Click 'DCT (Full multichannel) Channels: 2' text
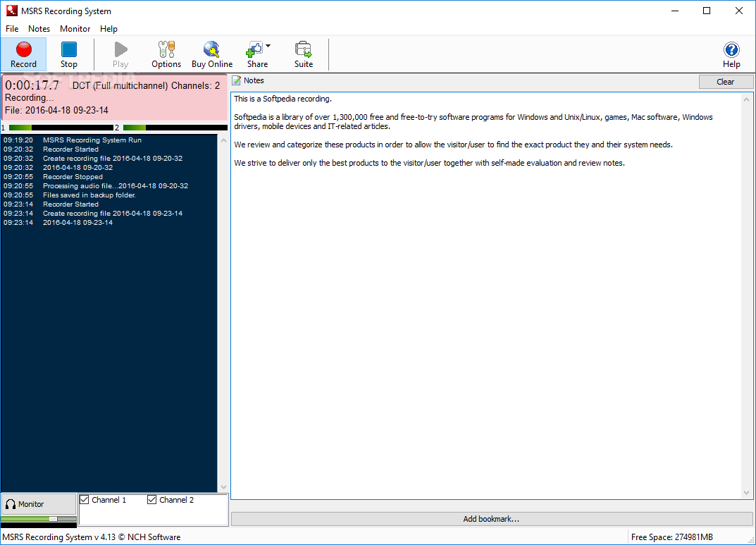Image resolution: width=756 pixels, height=545 pixels. (146, 86)
